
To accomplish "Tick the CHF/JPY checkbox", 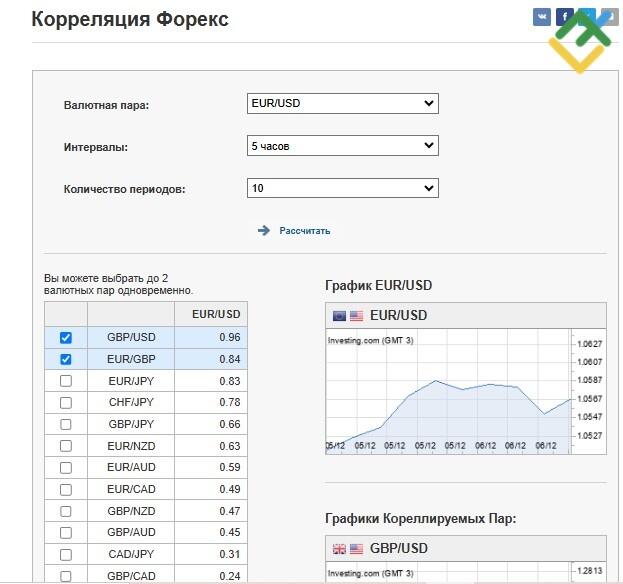I will (x=66, y=402).
